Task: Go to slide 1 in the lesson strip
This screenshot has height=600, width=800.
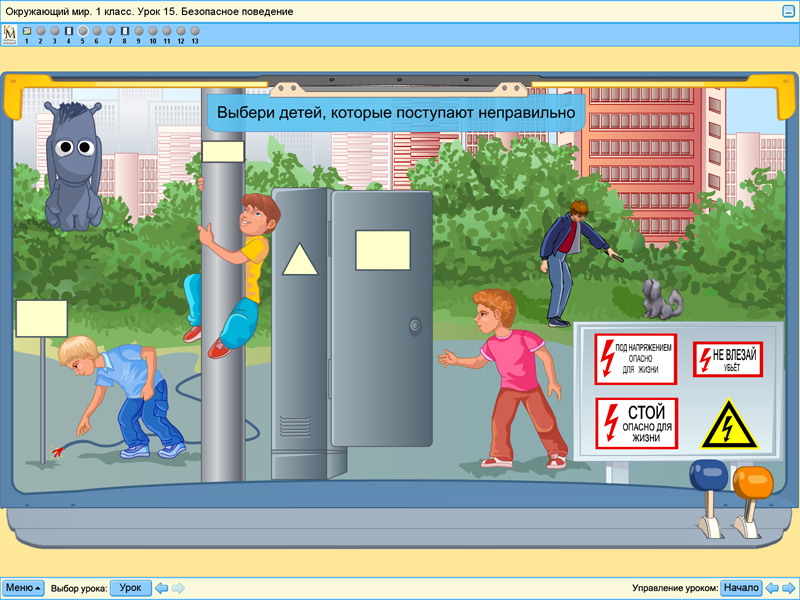Action: coord(27,31)
